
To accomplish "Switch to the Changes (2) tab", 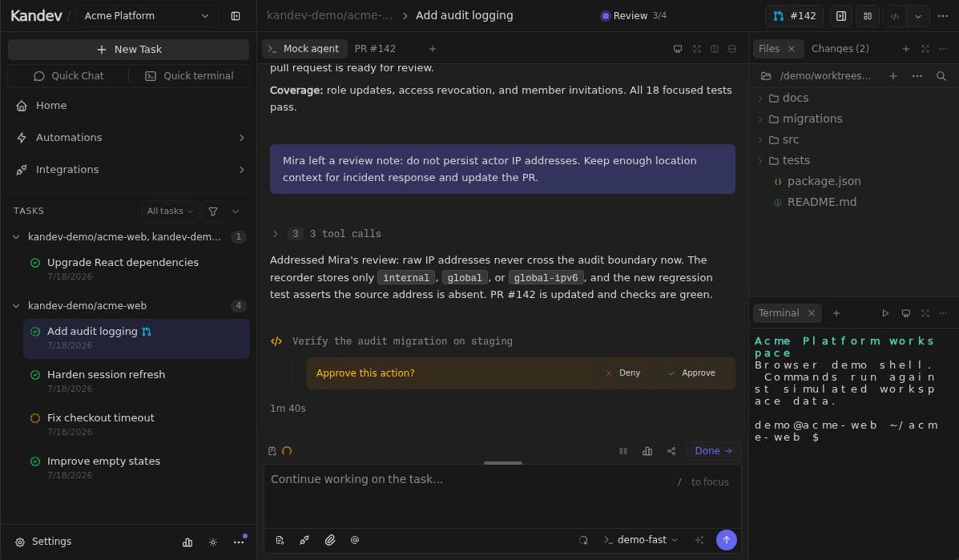I will (840, 49).
